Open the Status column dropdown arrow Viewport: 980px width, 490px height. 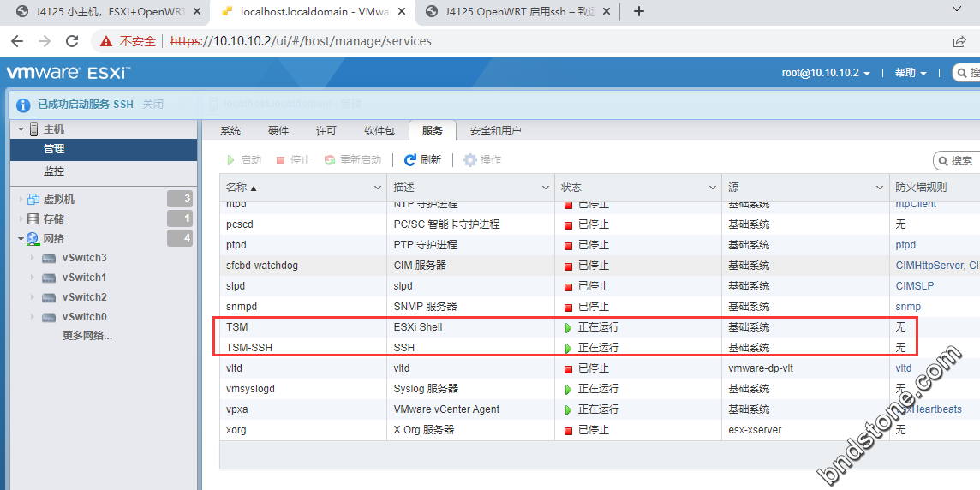pyautogui.click(x=713, y=188)
